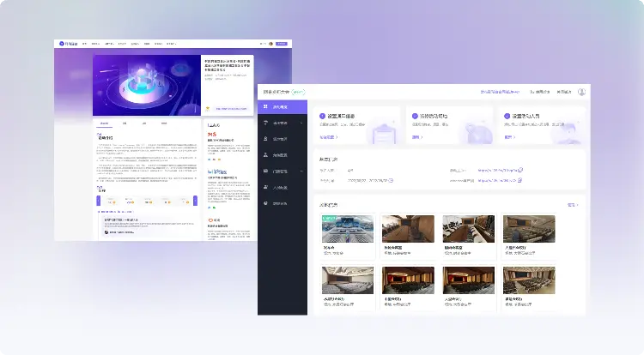Click the info icon after the date range
Screen dimensions: 644x355
(391, 180)
